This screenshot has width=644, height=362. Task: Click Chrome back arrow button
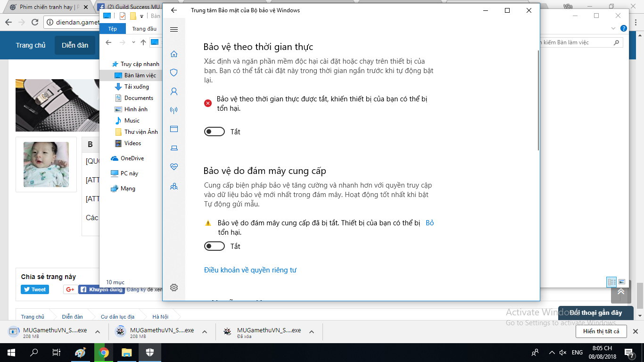[8, 22]
